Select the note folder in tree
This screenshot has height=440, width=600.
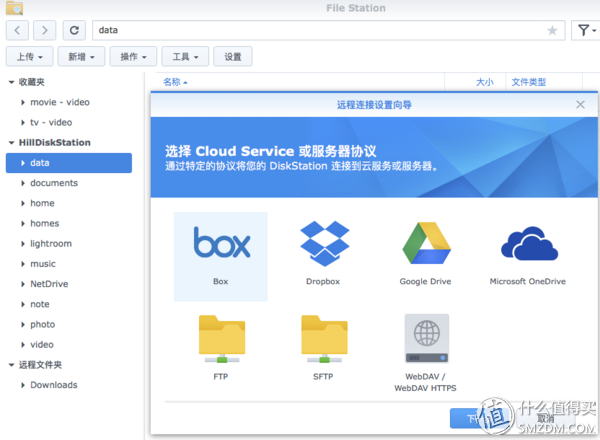(40, 304)
